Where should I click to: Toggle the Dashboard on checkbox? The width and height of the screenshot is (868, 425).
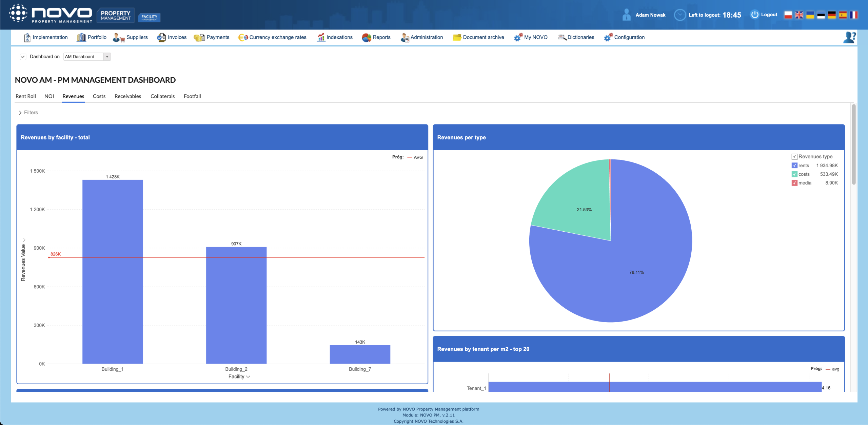23,57
